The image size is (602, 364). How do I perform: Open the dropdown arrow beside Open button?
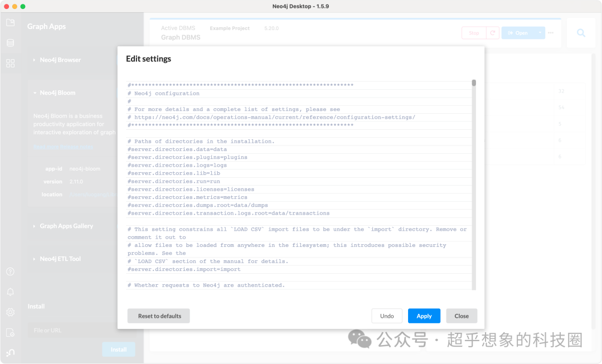pyautogui.click(x=540, y=33)
